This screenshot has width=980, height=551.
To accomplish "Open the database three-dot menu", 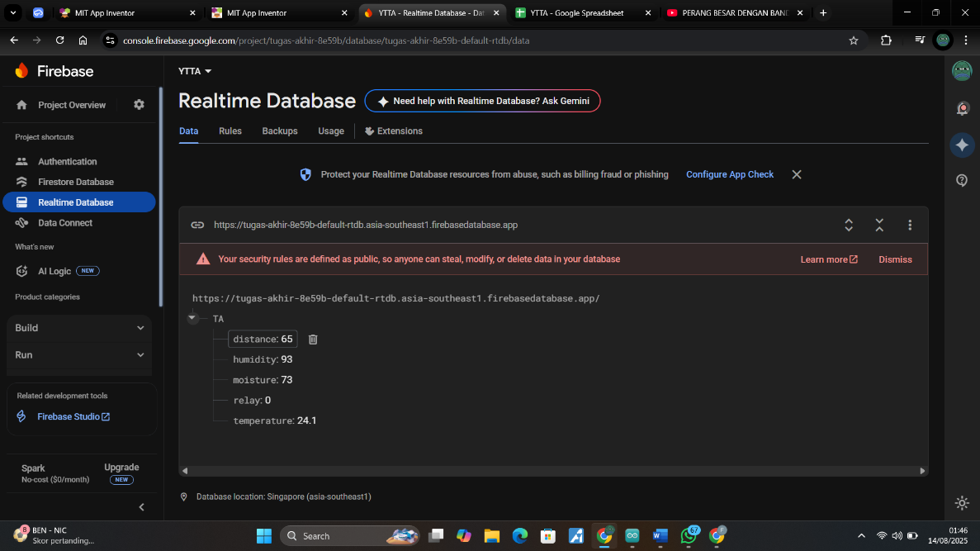I will coord(910,226).
